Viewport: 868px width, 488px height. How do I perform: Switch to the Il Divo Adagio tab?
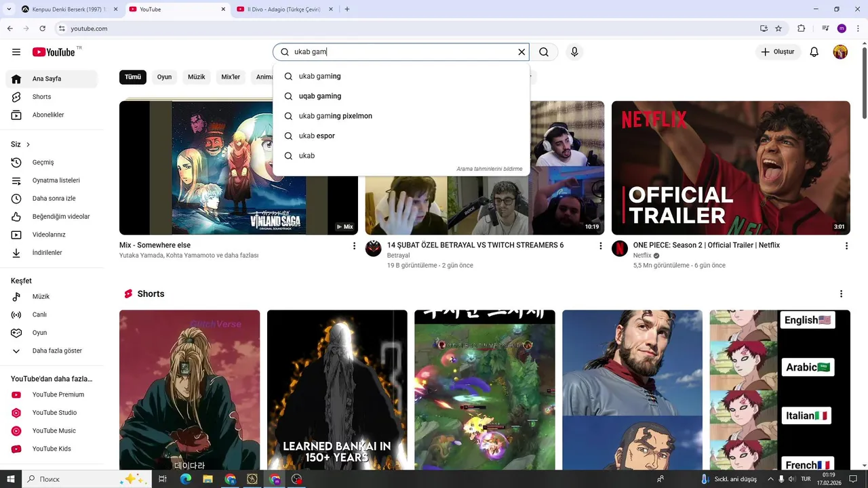point(285,9)
